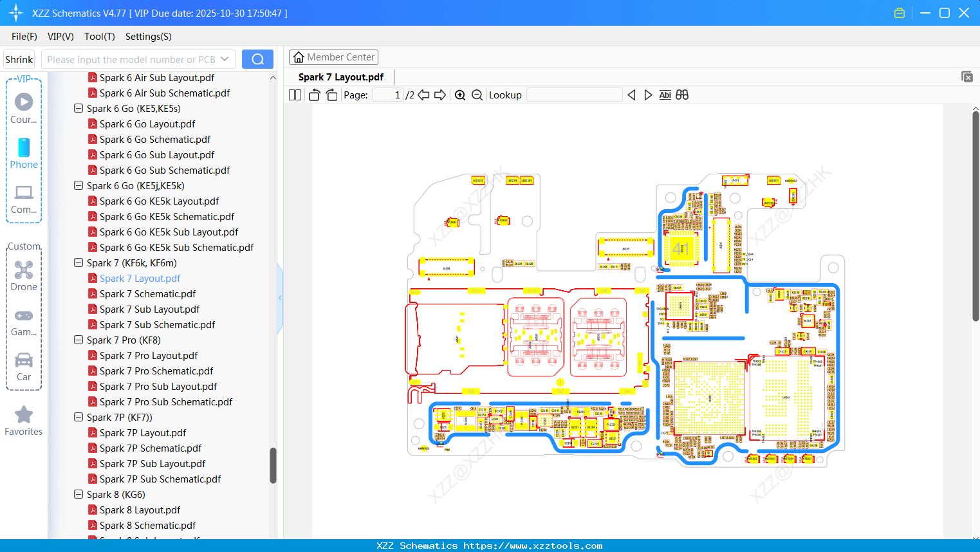Click the binoculars search icon
The height and width of the screenshot is (552, 980).
pos(682,95)
